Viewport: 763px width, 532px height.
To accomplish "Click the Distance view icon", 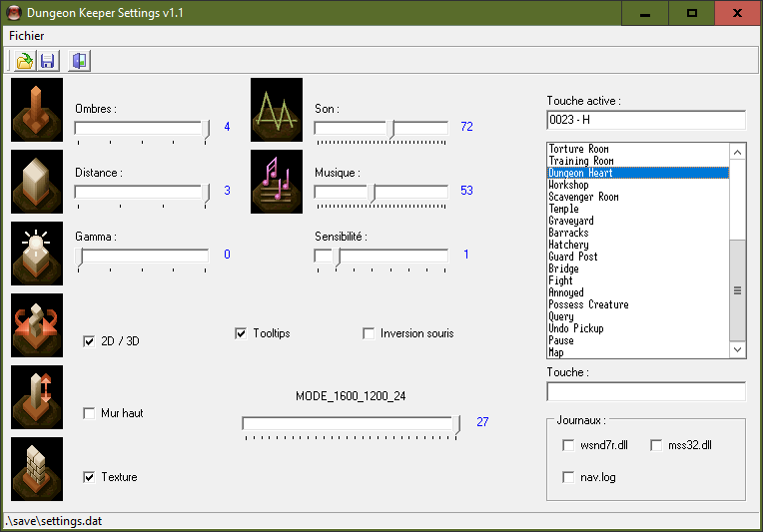I will [37, 183].
